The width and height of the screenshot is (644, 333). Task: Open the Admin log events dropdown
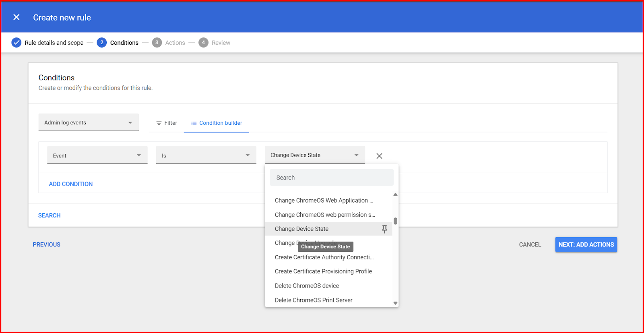point(89,122)
